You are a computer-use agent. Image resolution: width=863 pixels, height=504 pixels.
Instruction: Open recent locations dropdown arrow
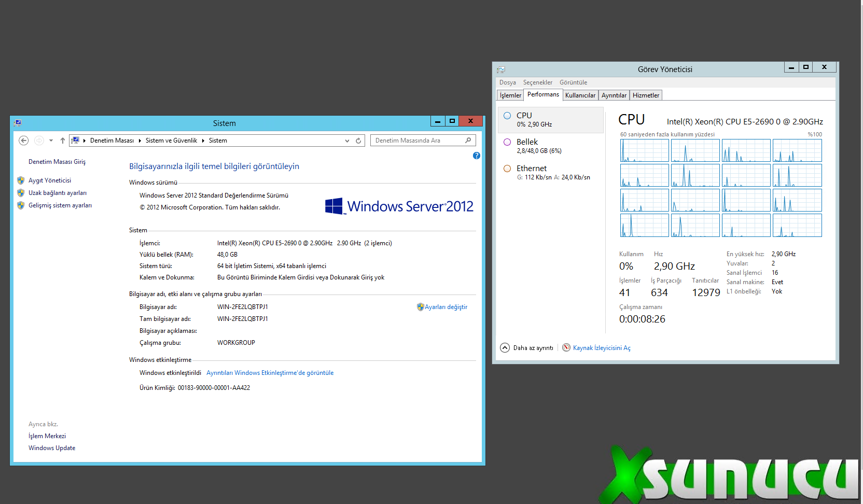(51, 141)
